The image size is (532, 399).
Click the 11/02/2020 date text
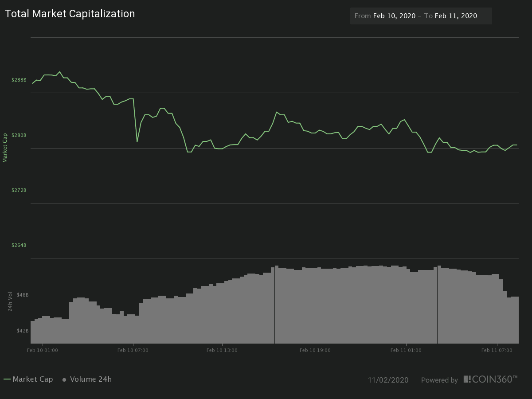(388, 380)
